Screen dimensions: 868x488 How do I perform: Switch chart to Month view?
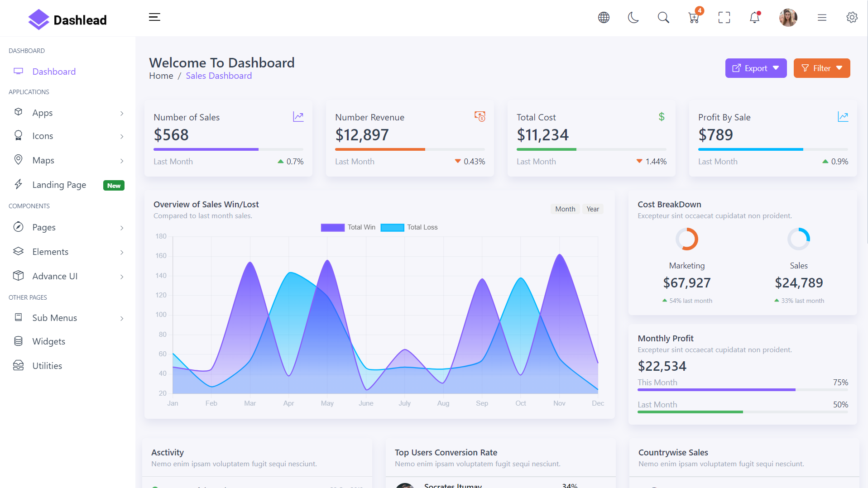[565, 209]
